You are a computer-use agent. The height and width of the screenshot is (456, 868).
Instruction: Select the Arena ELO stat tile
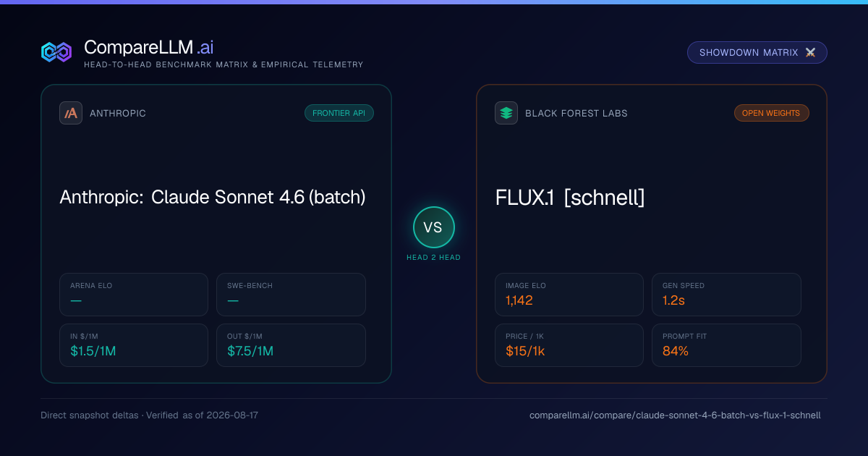pos(134,295)
